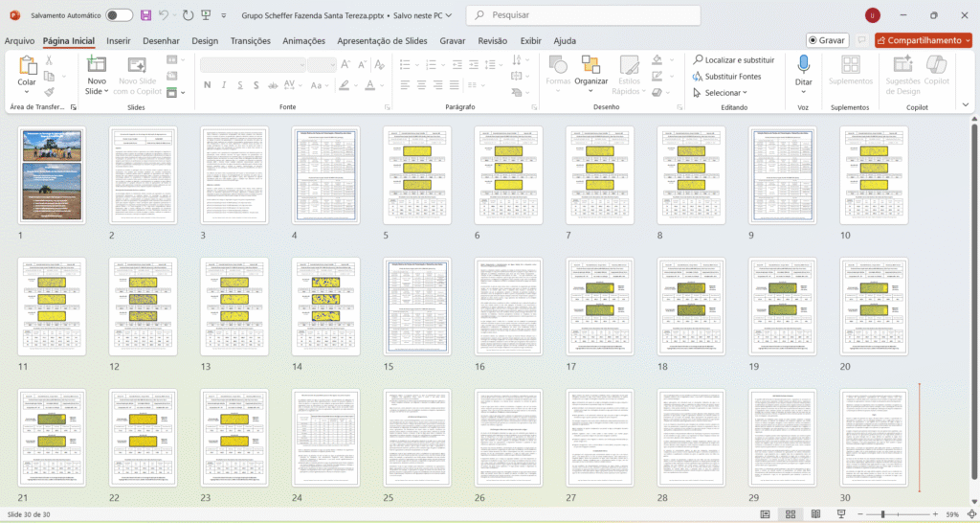Select slide 17 thumbnail
Screen dimensions: 980x523
coord(600,307)
